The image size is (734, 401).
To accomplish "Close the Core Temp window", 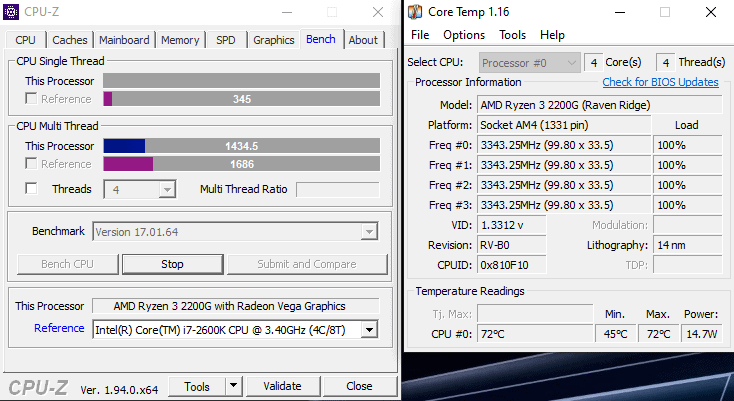I will point(711,12).
